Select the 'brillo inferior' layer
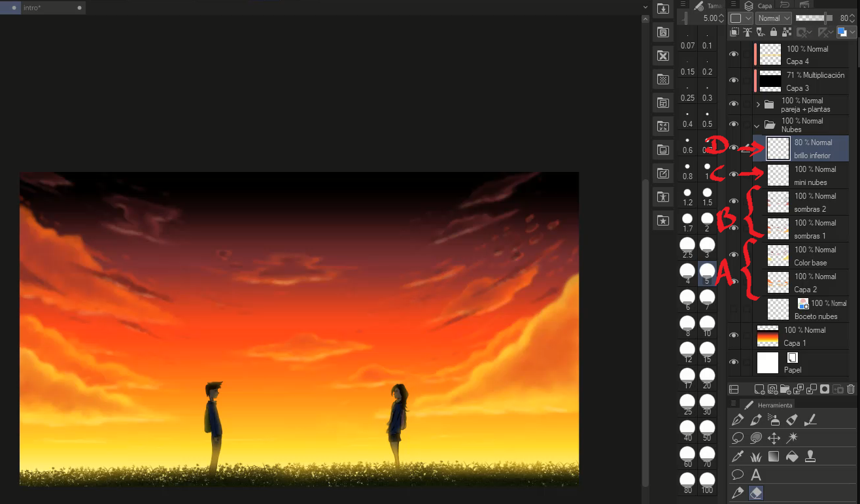Viewport: 860px width, 504px height. (801, 148)
